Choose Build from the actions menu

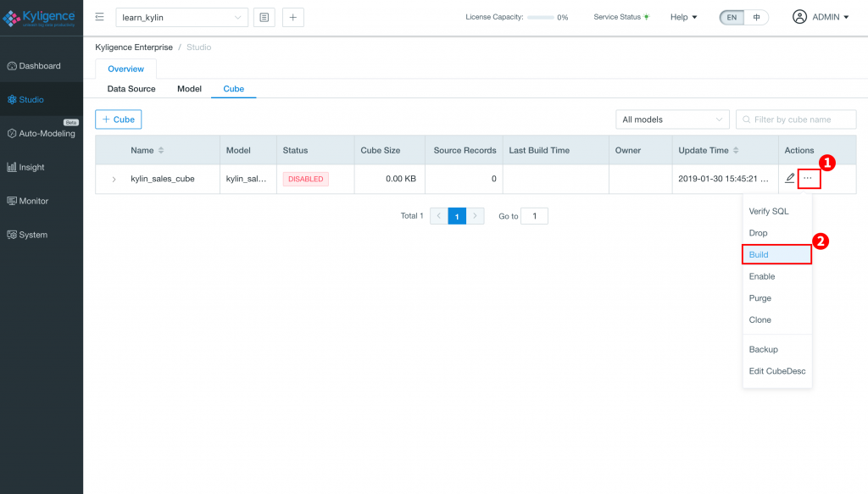[x=759, y=254]
